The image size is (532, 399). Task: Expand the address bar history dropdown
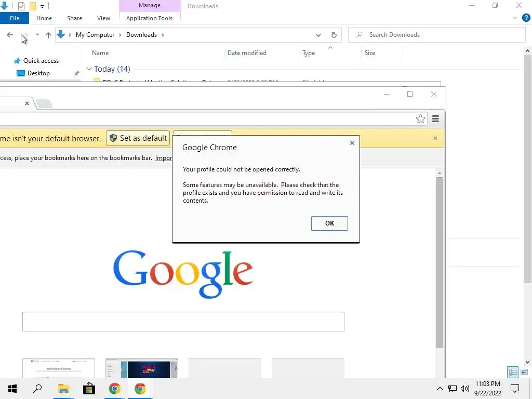click(318, 35)
